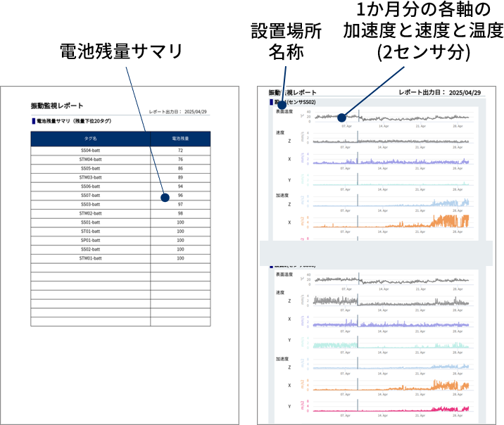Image resolution: width=504 pixels, height=425 pixels.
Task: Select the SP01-batt tag cell
Action: coord(90,240)
